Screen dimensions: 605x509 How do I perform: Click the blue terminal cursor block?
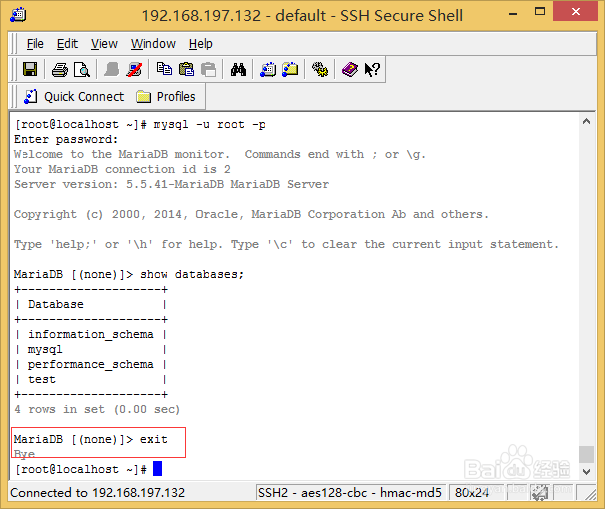[x=157, y=469]
